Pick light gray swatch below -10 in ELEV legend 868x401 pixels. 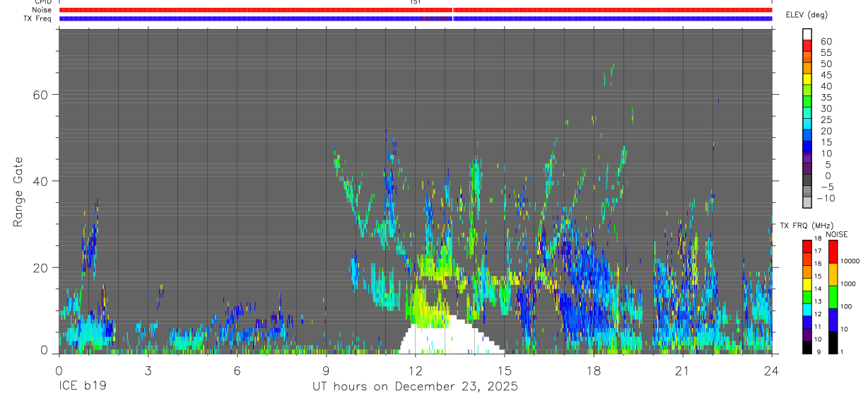click(x=807, y=203)
